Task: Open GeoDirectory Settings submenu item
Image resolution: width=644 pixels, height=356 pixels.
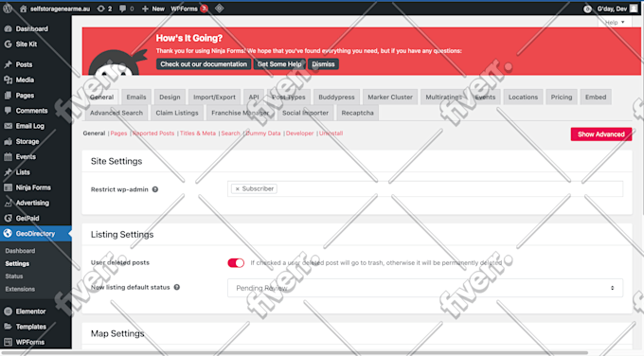Action: 17,263
